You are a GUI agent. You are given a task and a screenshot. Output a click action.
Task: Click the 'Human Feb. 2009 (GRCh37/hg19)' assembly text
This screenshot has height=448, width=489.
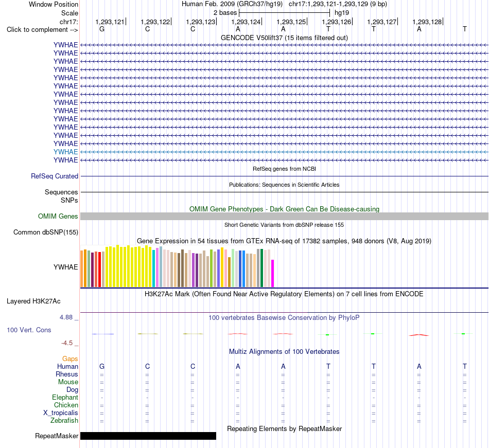point(232,4)
